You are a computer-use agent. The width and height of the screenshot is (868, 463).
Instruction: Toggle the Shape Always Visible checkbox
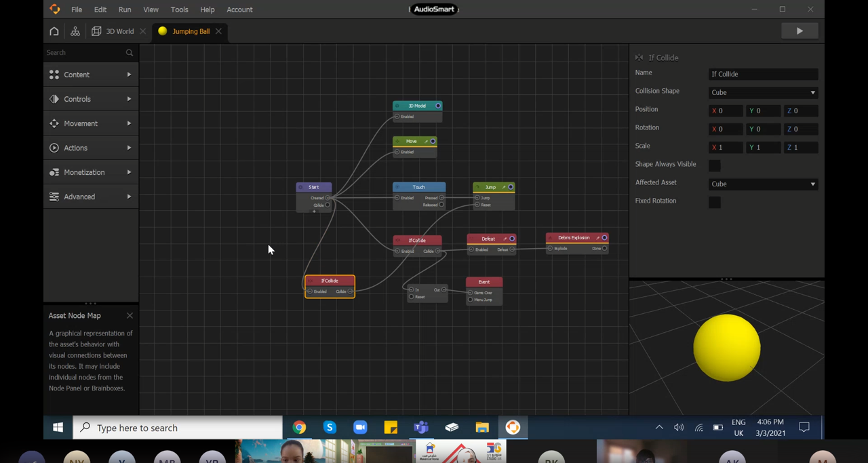tap(715, 165)
